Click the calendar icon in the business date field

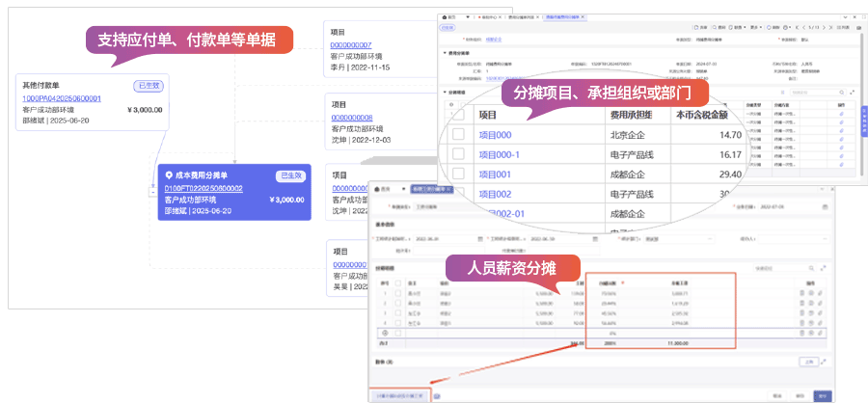coord(823,207)
